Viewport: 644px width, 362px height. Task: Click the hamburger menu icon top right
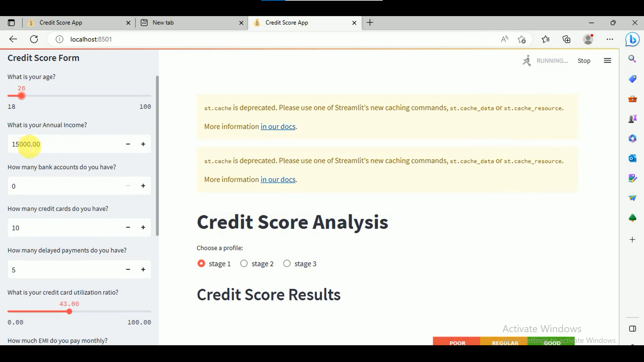point(608,61)
